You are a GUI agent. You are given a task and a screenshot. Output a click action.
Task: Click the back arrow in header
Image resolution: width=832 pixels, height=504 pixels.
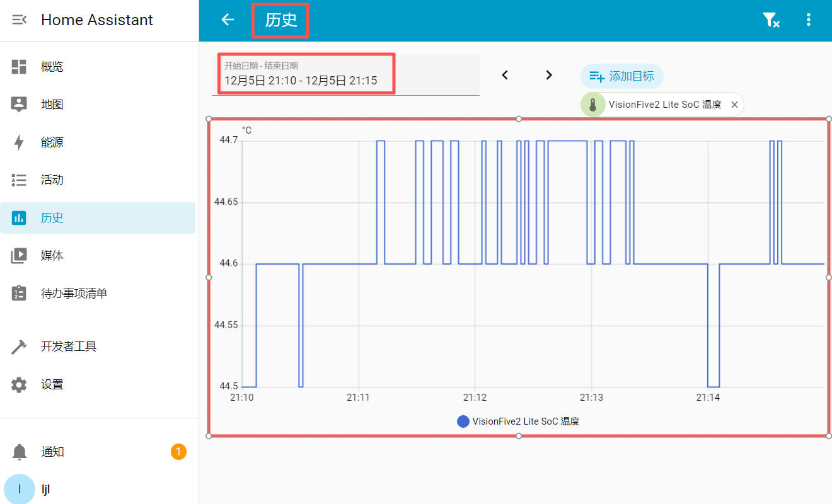(x=228, y=20)
